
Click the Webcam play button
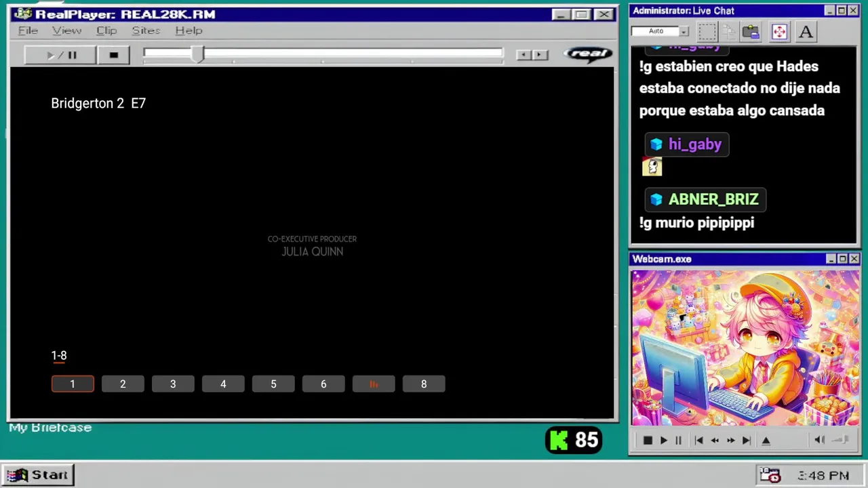click(x=663, y=441)
